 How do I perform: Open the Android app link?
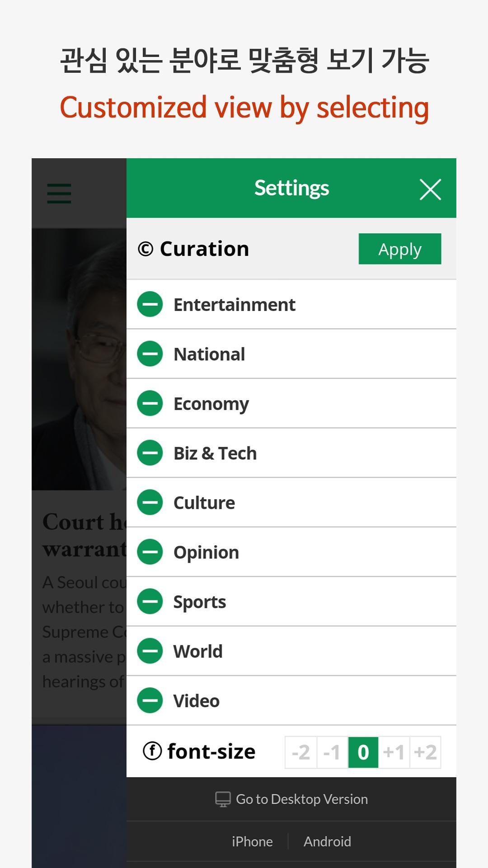point(327,841)
